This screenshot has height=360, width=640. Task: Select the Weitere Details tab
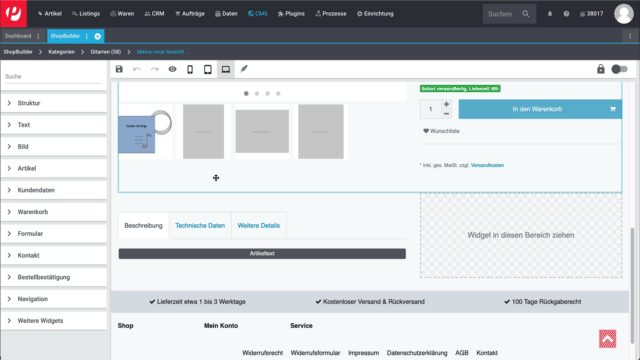click(259, 225)
